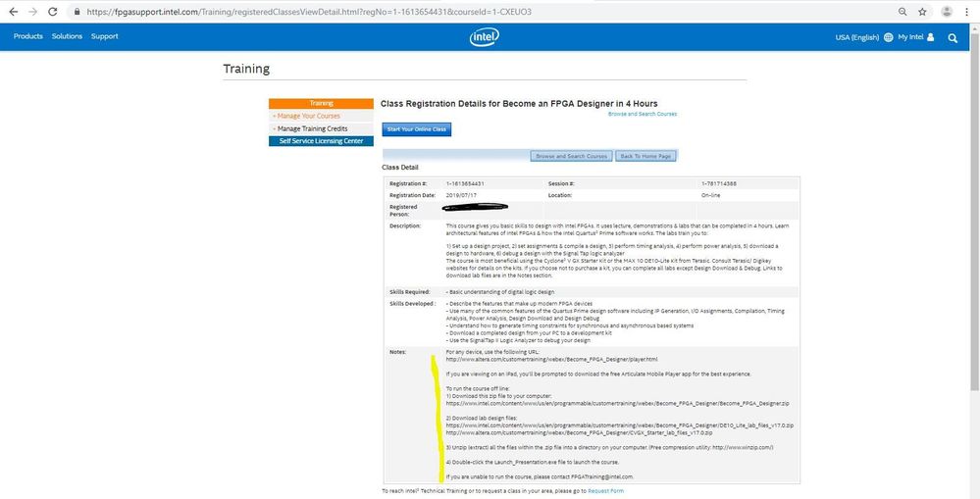
Task: Bookmark this page with the star icon
Action: point(922,12)
